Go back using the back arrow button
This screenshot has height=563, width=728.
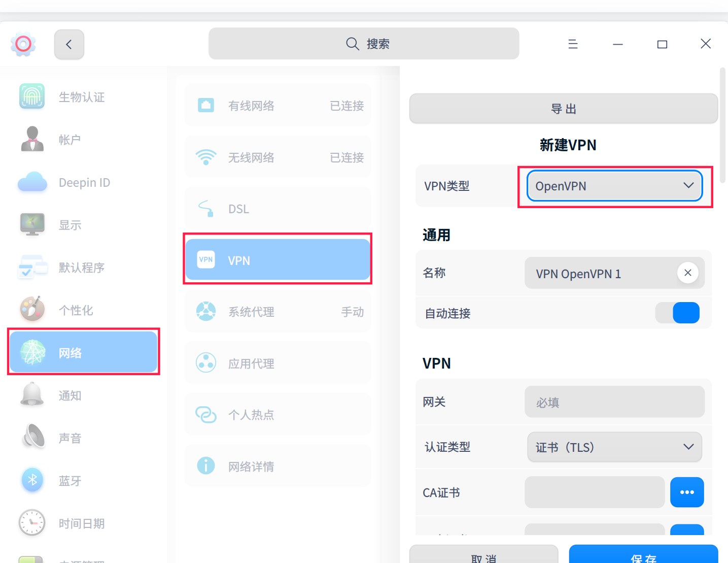click(69, 44)
